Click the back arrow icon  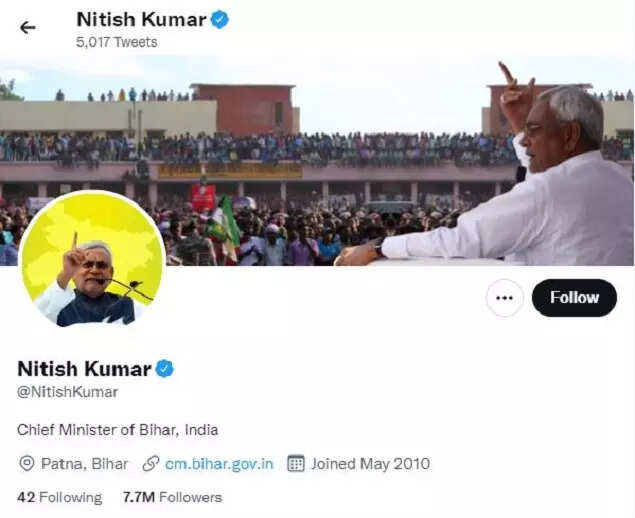pyautogui.click(x=27, y=27)
